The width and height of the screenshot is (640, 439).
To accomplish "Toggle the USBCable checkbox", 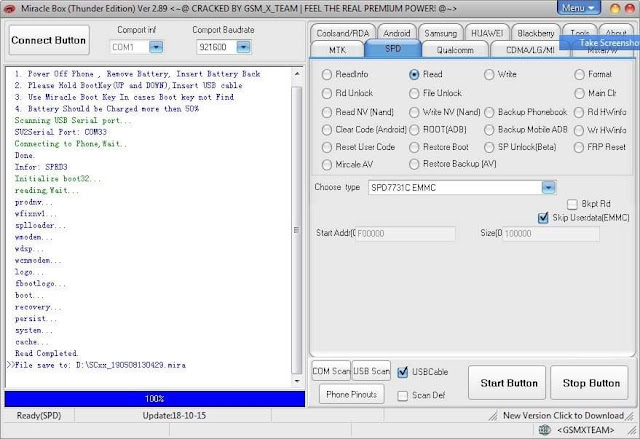I will click(402, 372).
